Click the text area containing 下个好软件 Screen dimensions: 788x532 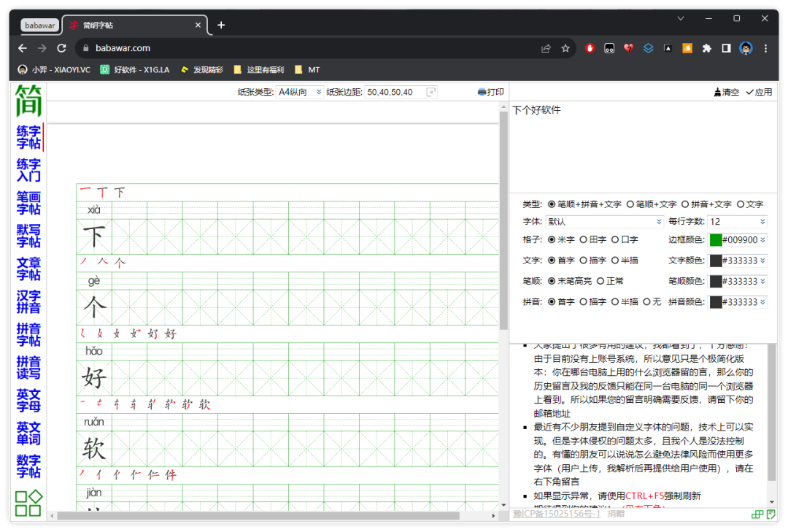tap(642, 146)
